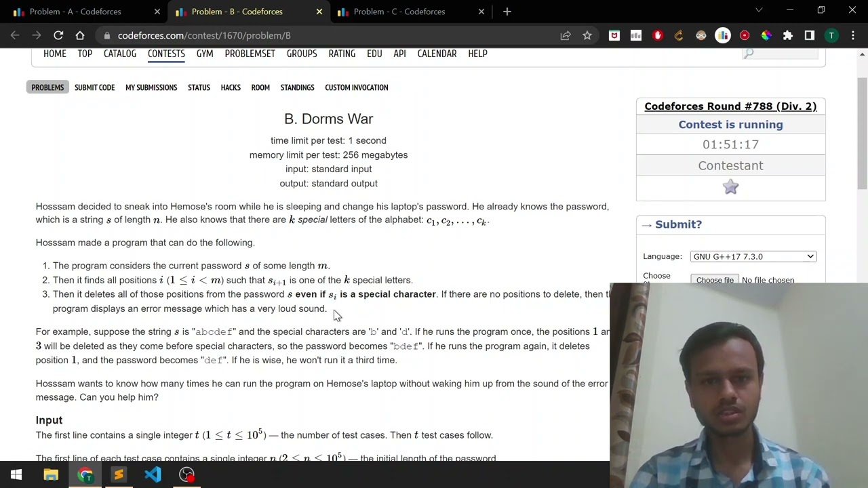This screenshot has width=868, height=488.
Task: Open the highlighted colored bars extension icon
Action: 723,35
